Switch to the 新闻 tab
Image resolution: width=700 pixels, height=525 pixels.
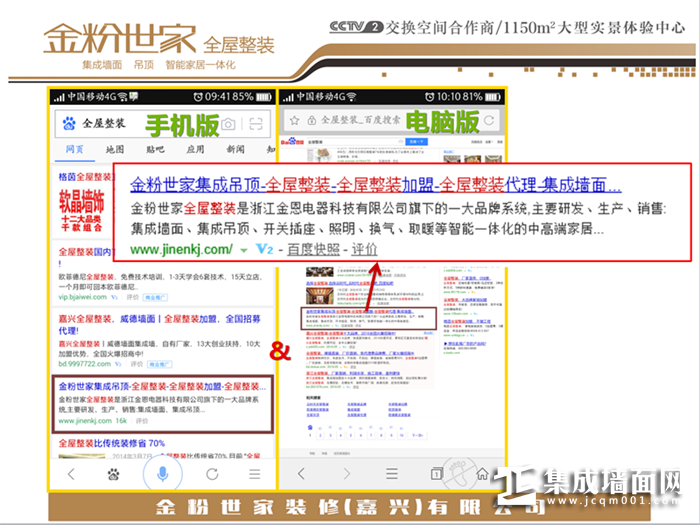235,149
